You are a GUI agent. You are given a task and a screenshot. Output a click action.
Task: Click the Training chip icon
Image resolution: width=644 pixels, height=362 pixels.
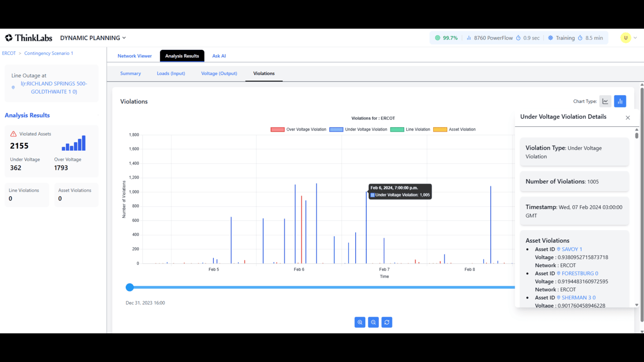(550, 38)
